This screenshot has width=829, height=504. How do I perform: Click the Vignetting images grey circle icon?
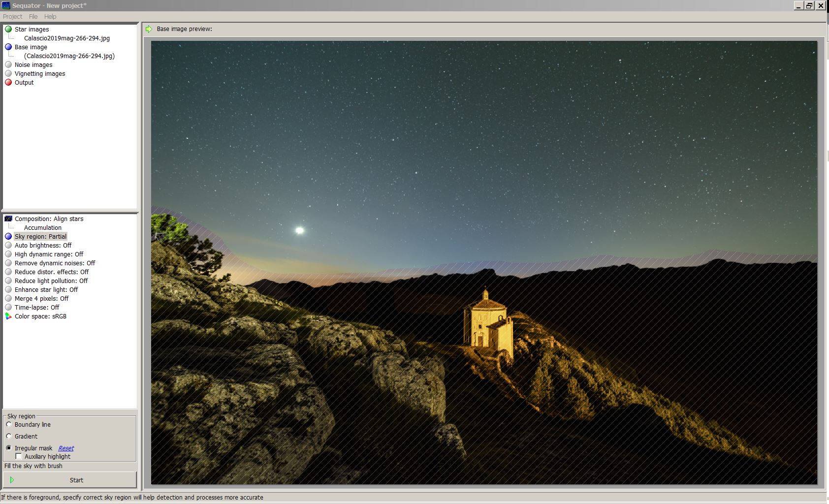click(x=8, y=74)
